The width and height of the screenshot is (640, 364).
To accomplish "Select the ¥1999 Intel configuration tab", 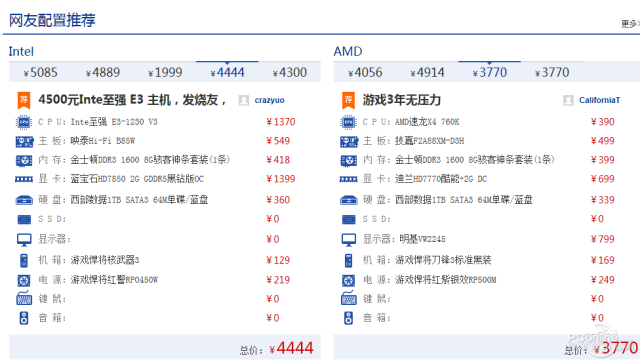I will 165,73.
